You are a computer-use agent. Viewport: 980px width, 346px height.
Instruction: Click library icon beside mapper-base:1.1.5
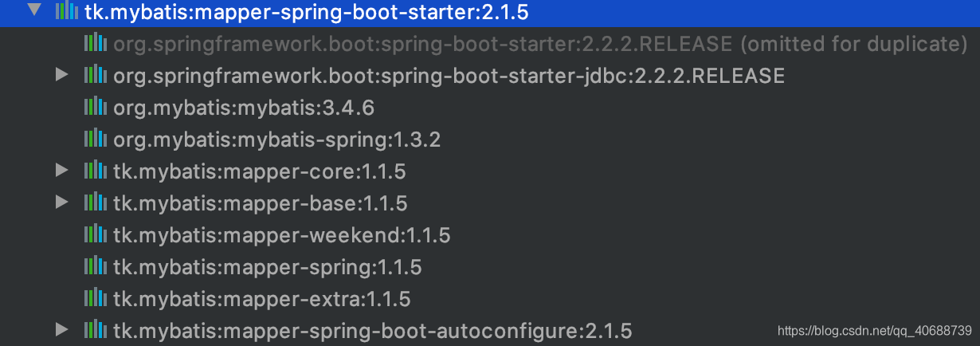tap(96, 202)
